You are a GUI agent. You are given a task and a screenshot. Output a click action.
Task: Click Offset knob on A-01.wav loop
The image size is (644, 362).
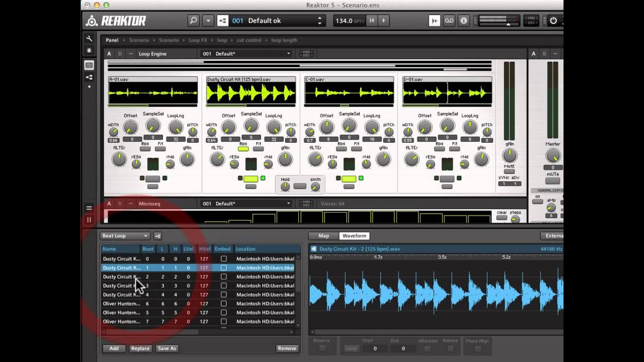coord(130,127)
